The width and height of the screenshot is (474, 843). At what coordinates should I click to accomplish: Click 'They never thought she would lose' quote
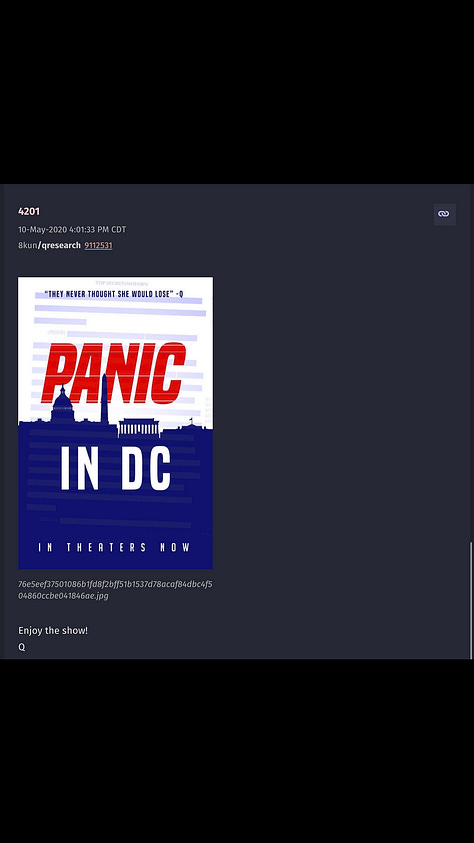(114, 294)
